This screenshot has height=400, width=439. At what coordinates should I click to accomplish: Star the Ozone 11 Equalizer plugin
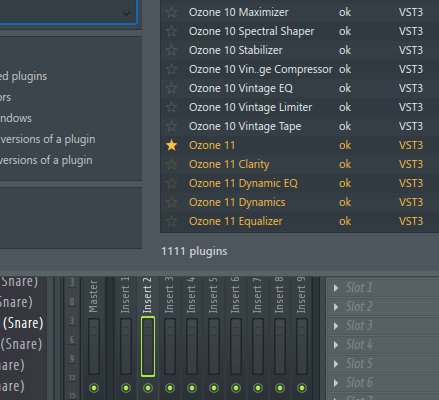coord(172,221)
